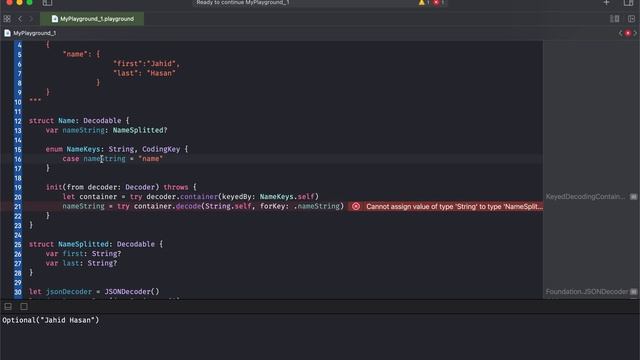Click 'struct NameSplitted' on line 25
This screenshot has width=640, height=360.
coord(69,244)
